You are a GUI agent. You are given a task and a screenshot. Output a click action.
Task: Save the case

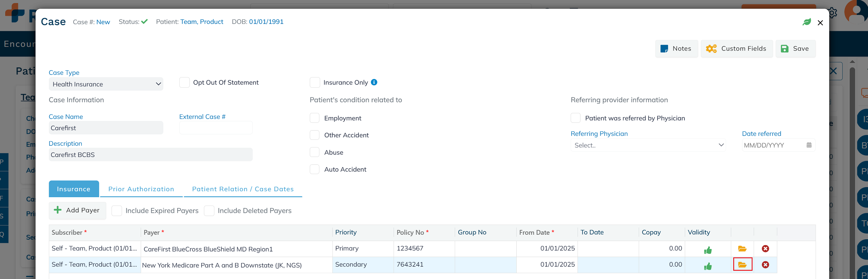click(x=795, y=49)
